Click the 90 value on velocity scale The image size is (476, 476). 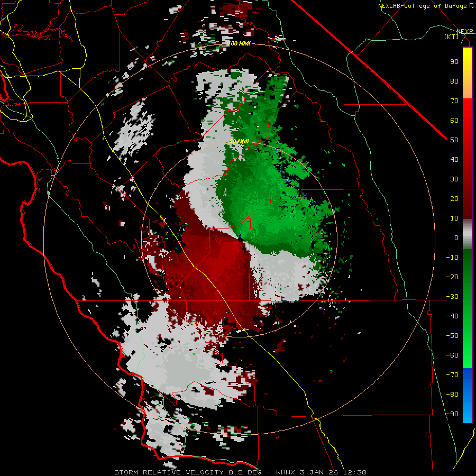pyautogui.click(x=454, y=62)
